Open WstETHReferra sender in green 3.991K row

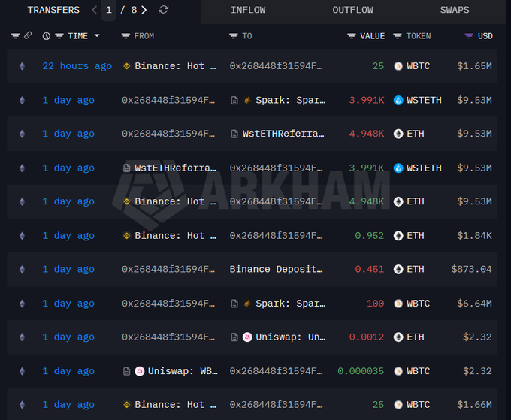[175, 168]
